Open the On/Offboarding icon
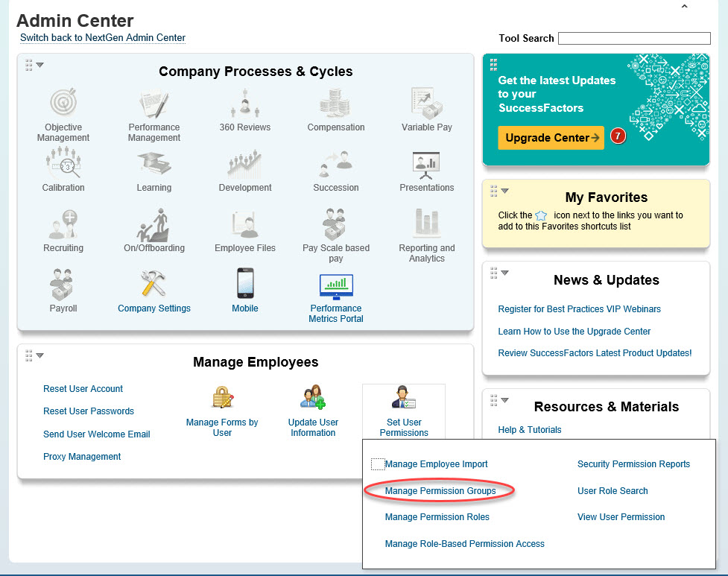The height and width of the screenshot is (576, 728). [x=153, y=224]
